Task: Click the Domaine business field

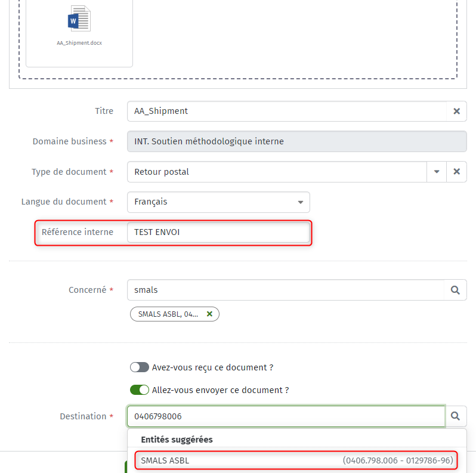Action: (296, 141)
